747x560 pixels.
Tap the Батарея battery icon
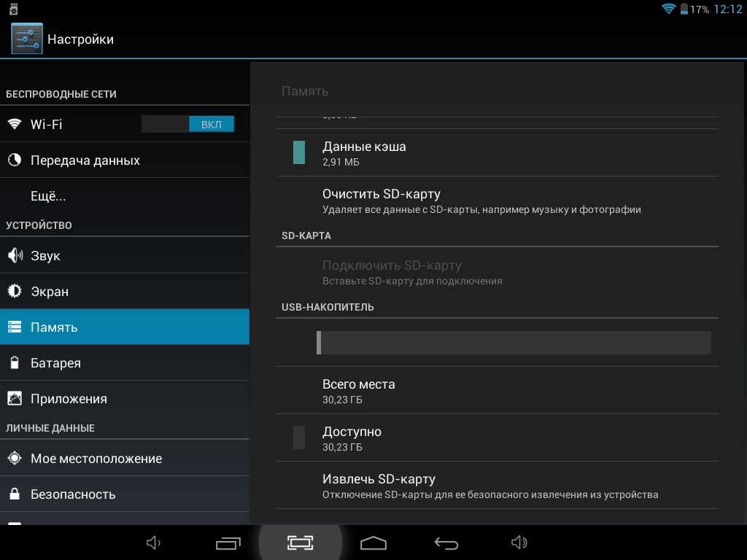coord(15,363)
